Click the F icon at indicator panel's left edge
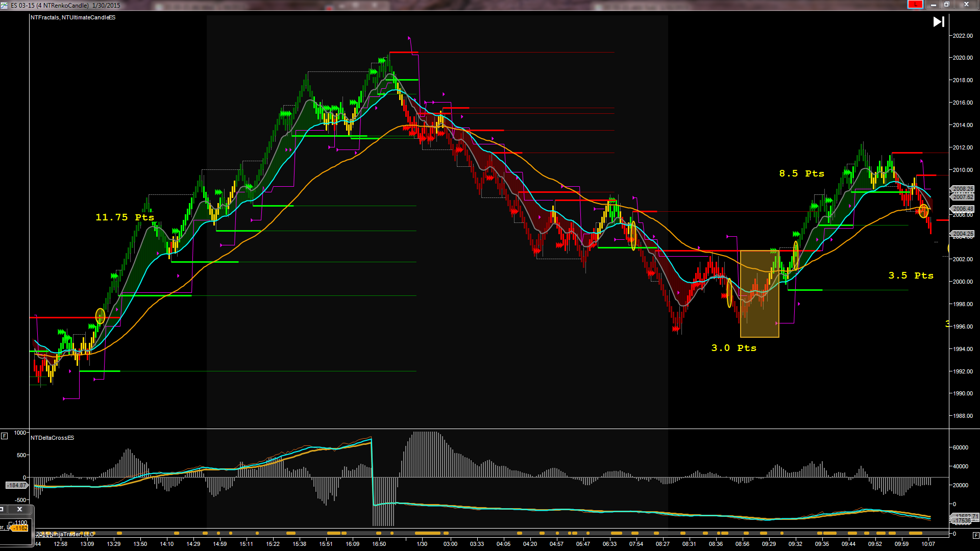The image size is (980, 551). pyautogui.click(x=4, y=436)
